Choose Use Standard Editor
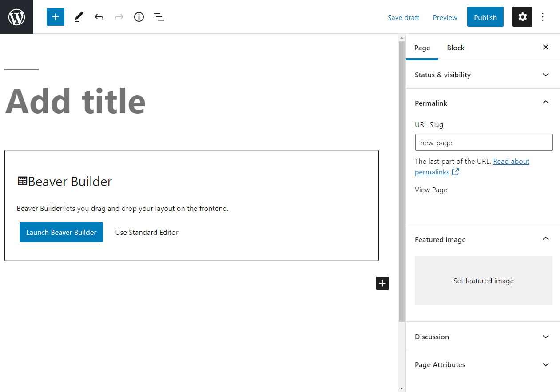560x392 pixels. (147, 232)
